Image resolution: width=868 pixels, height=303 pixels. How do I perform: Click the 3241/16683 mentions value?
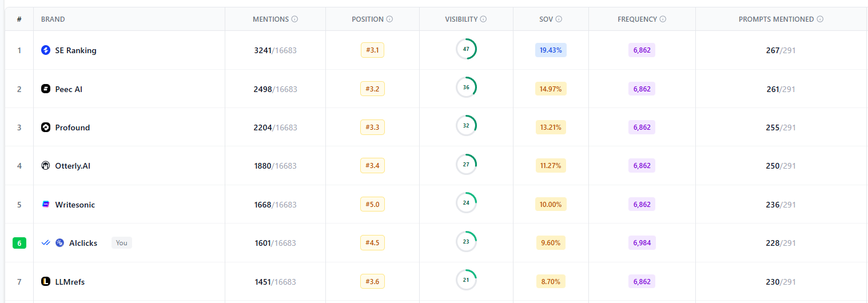coord(276,50)
